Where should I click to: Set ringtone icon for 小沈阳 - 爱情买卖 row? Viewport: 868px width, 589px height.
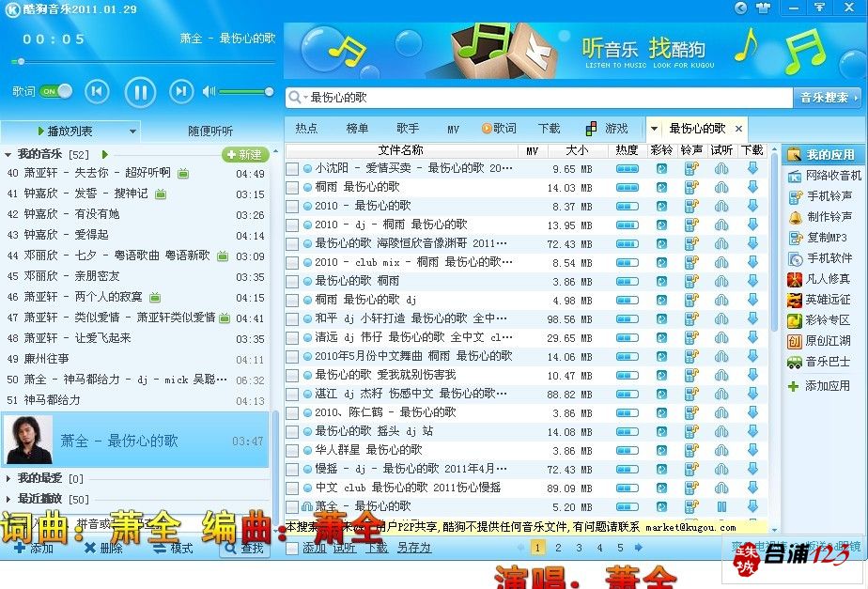690,169
